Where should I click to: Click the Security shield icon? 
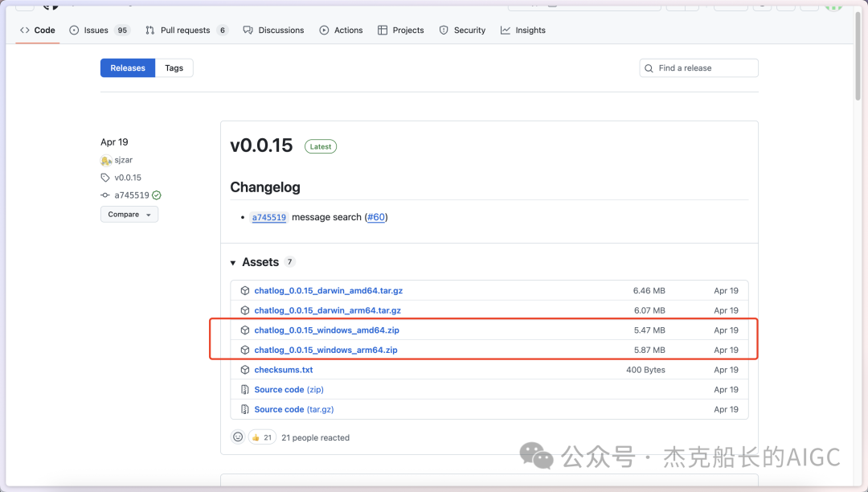444,31
